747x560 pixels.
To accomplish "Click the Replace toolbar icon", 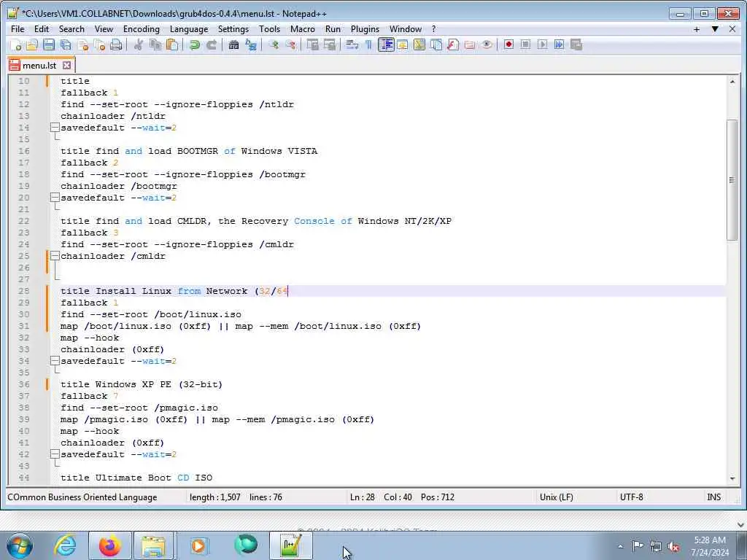I will point(251,44).
